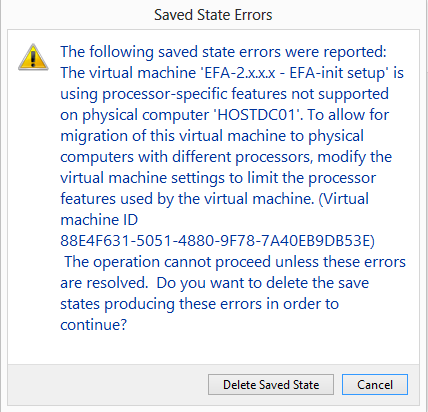This screenshot has width=428, height=412.
Task: Click the sentence 'The operation cannot proceed unless these errors'
Action: (x=235, y=262)
